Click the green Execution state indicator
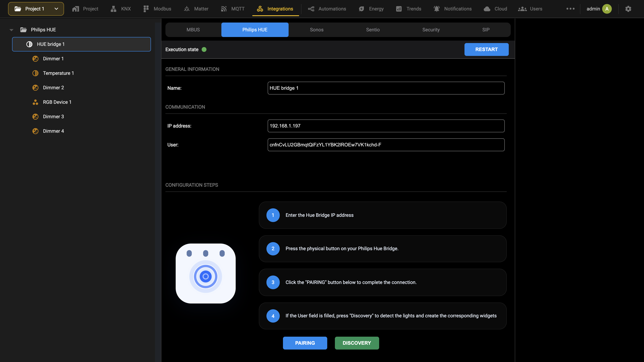The height and width of the screenshot is (362, 644). coord(204,49)
